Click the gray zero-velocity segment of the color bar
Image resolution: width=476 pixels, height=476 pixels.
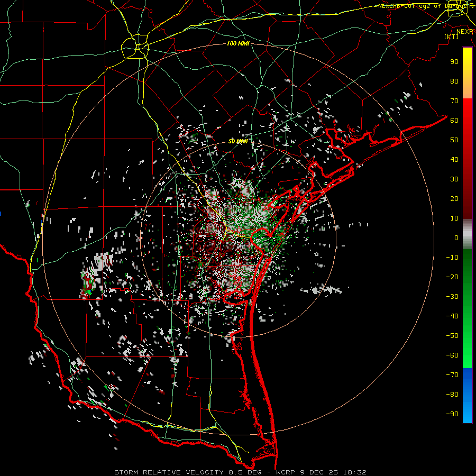[467, 234]
